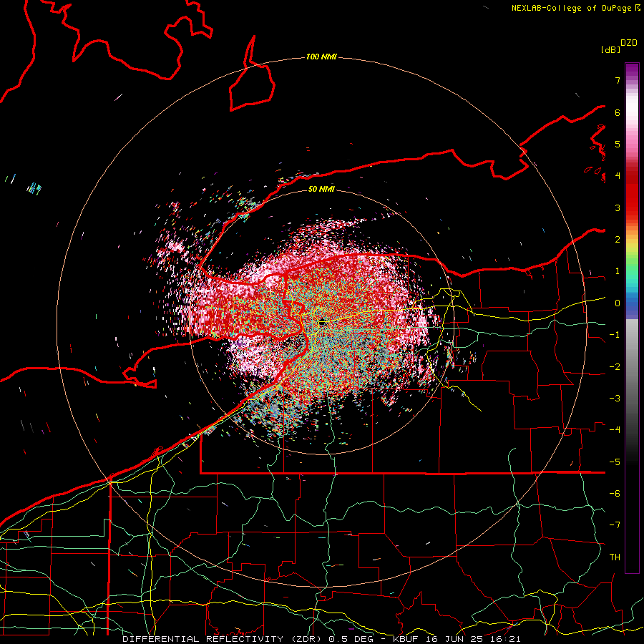Click the 100 NMI range ring label
The image size is (644, 644).
pos(321,57)
